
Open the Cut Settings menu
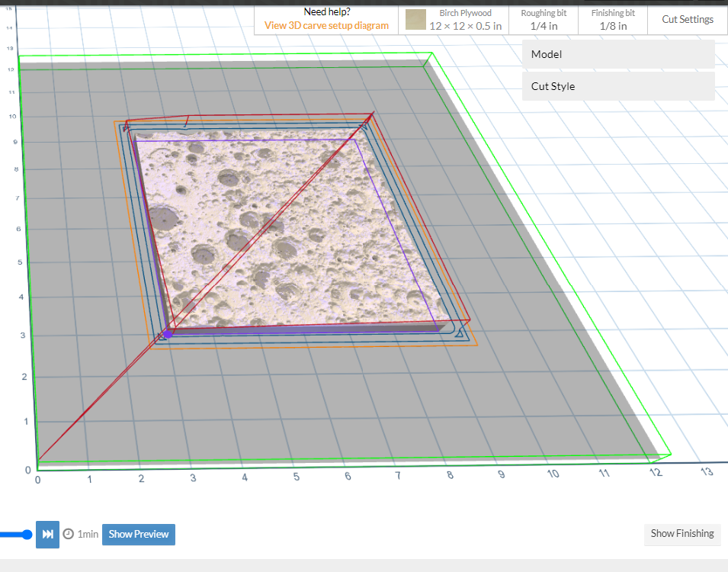[688, 19]
